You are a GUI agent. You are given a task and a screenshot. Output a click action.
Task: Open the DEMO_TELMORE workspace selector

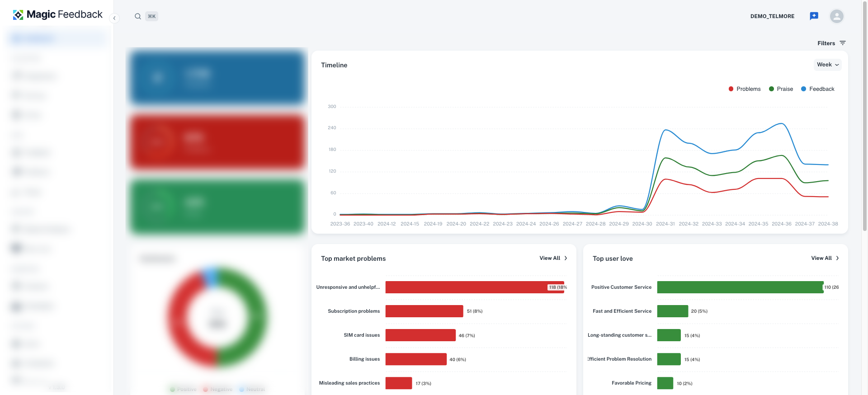[x=772, y=16]
